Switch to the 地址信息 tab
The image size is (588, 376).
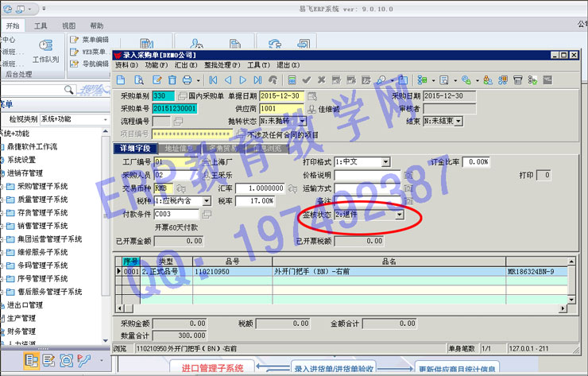[x=180, y=149]
